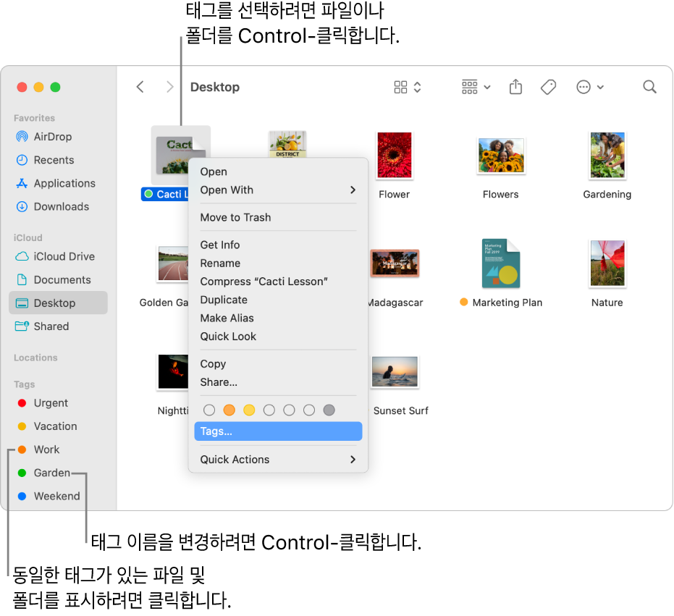Choose Get Info in context menu

pos(278,245)
